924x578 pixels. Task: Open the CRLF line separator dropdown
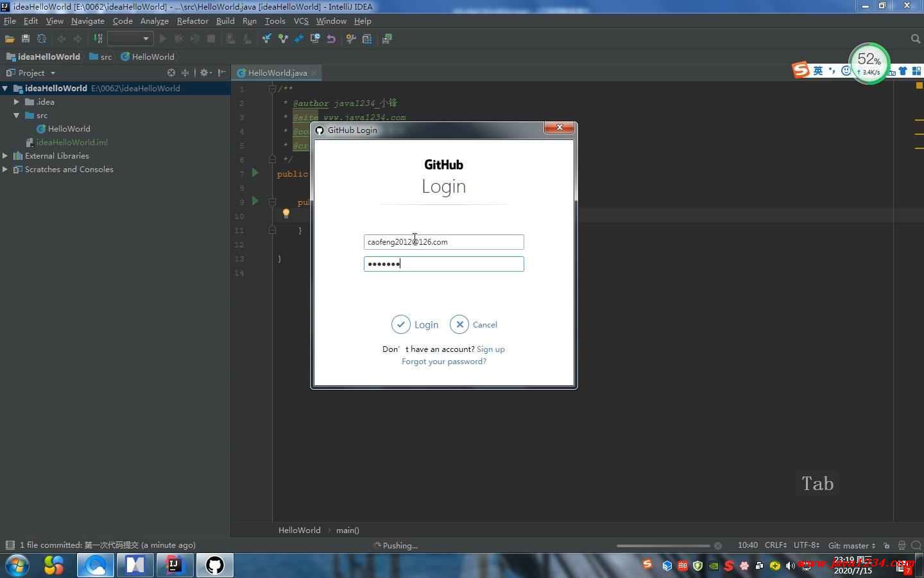pos(776,545)
